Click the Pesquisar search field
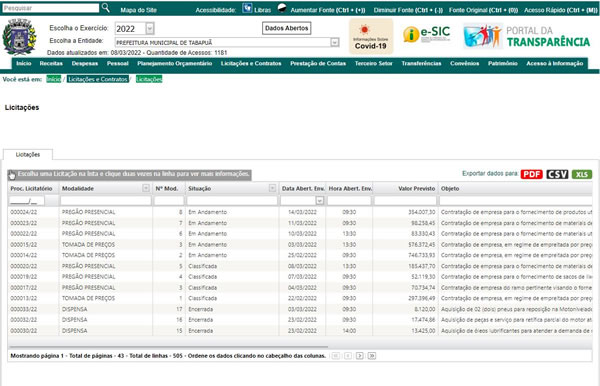This screenshot has width=600, height=386. coord(50,8)
